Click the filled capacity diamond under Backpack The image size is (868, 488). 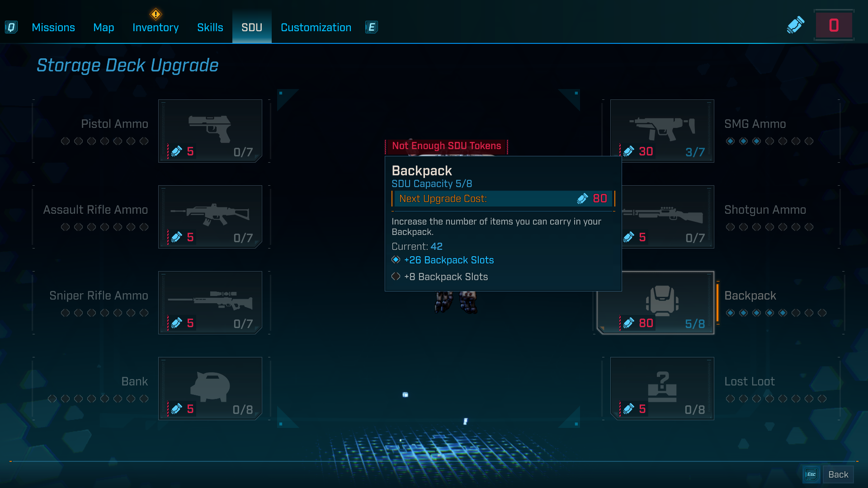click(731, 312)
